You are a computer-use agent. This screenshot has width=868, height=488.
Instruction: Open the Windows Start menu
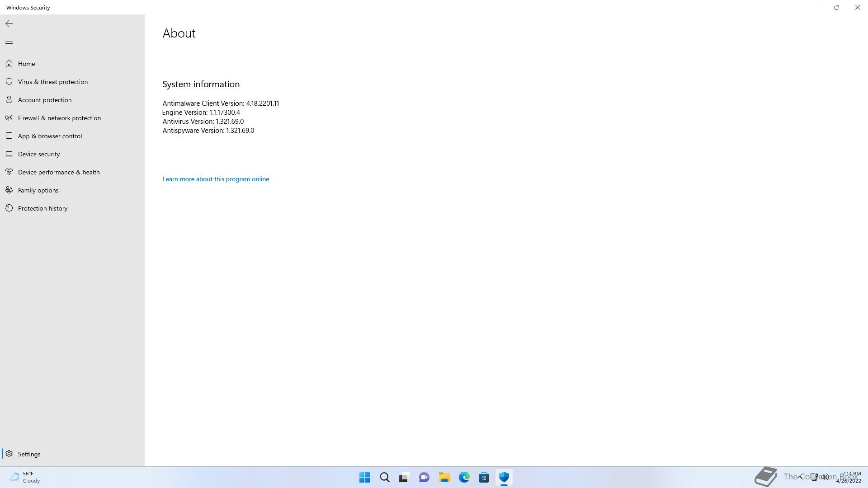[x=364, y=477]
